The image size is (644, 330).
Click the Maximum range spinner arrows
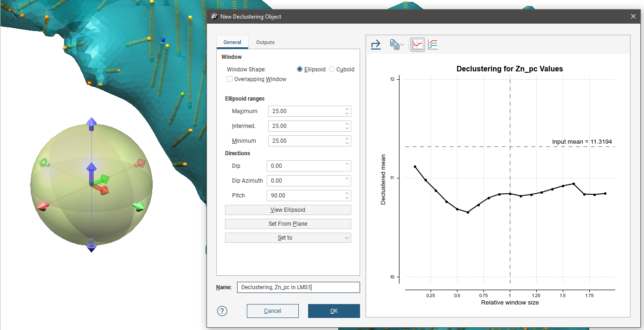click(347, 111)
